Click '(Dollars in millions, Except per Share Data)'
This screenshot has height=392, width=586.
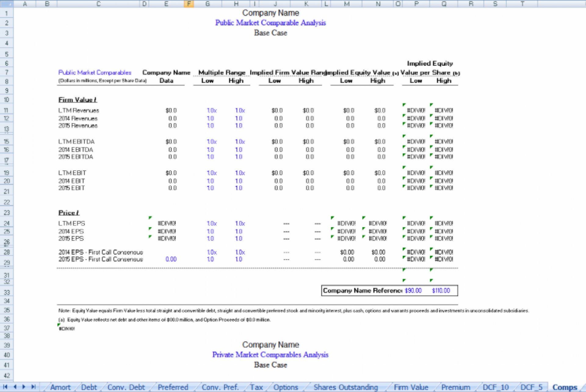click(103, 81)
